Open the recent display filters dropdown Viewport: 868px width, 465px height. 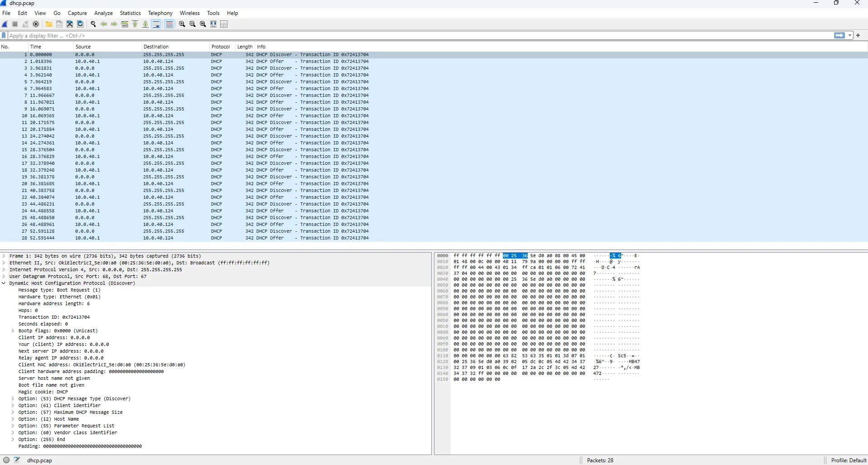click(850, 35)
